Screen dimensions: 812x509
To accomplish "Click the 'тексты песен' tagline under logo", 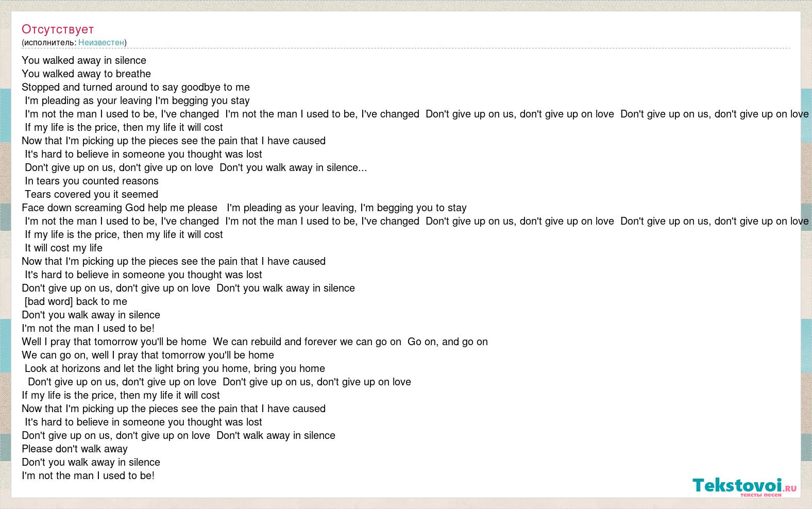I will click(760, 495).
